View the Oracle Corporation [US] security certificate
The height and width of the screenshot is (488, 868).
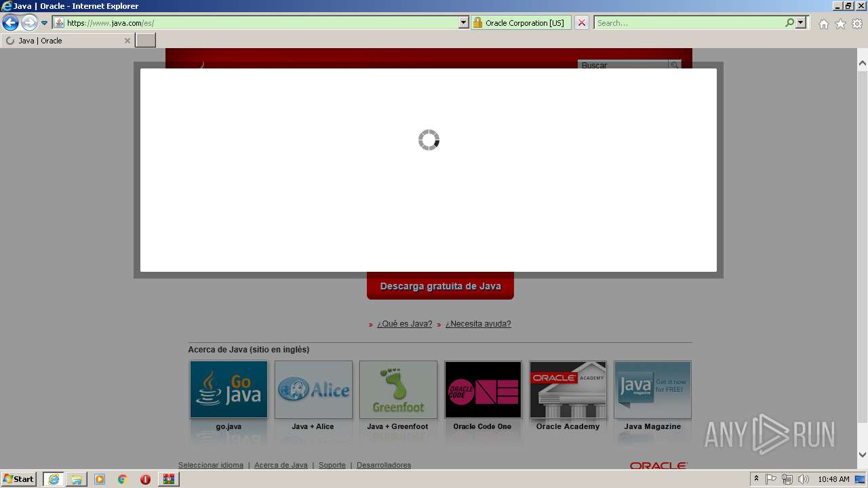520,22
